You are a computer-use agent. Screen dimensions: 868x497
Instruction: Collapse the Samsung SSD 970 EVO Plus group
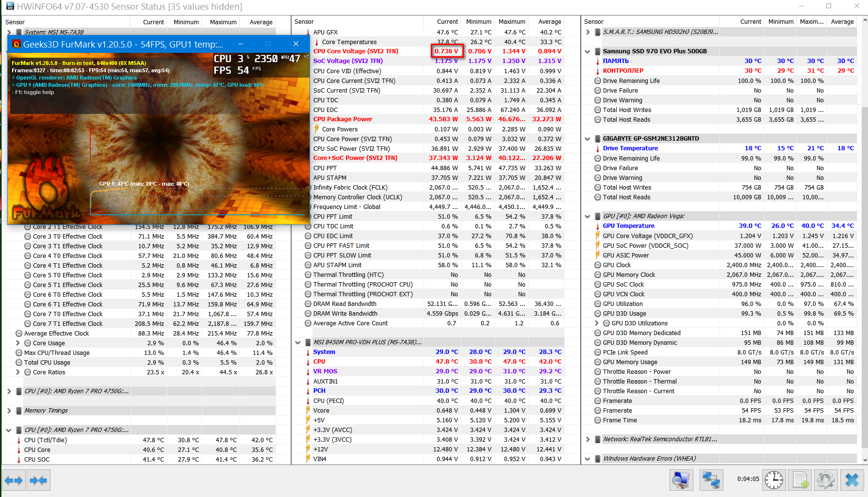pyautogui.click(x=588, y=51)
